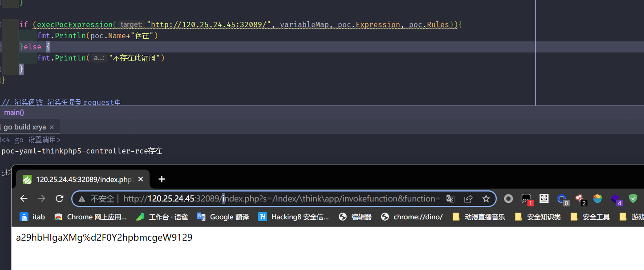Image resolution: width=644 pixels, height=270 pixels.
Task: Click the share page icon
Action: point(468,199)
